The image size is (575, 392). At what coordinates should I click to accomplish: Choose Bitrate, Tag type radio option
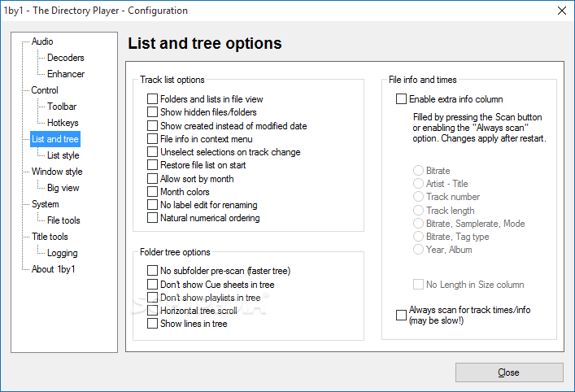pos(418,237)
